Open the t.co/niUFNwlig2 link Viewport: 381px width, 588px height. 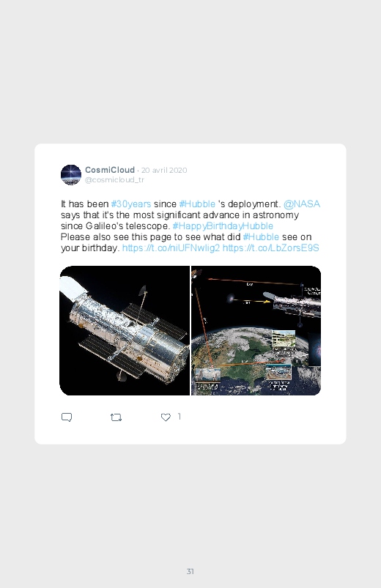point(171,248)
